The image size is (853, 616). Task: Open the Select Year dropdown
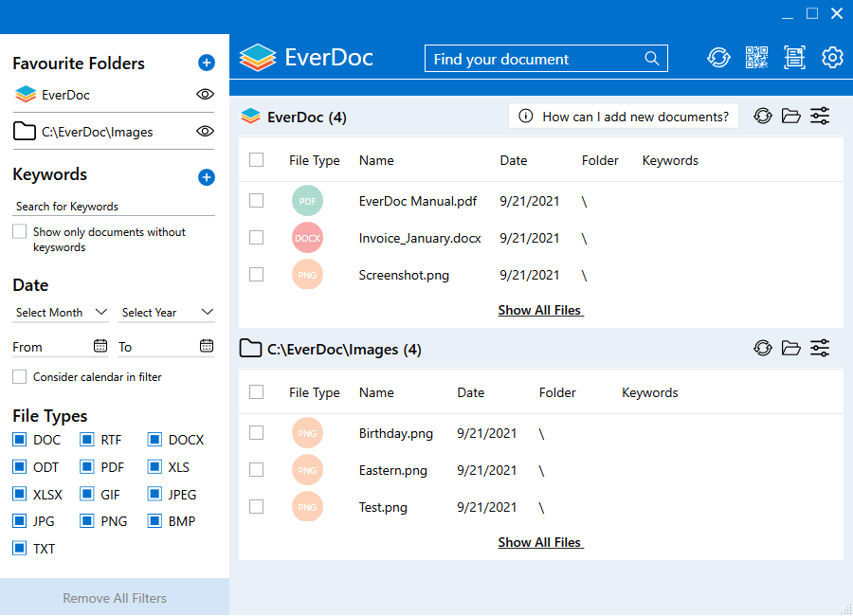click(x=166, y=312)
